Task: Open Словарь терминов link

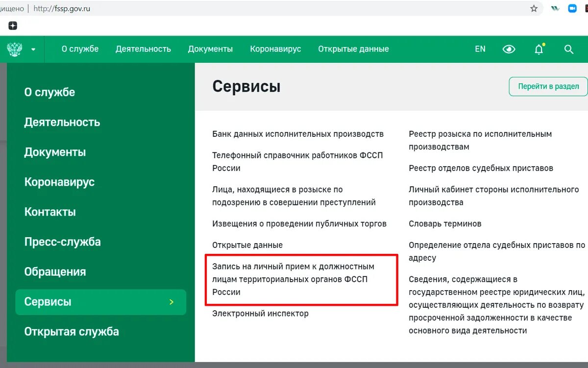Action: click(445, 224)
